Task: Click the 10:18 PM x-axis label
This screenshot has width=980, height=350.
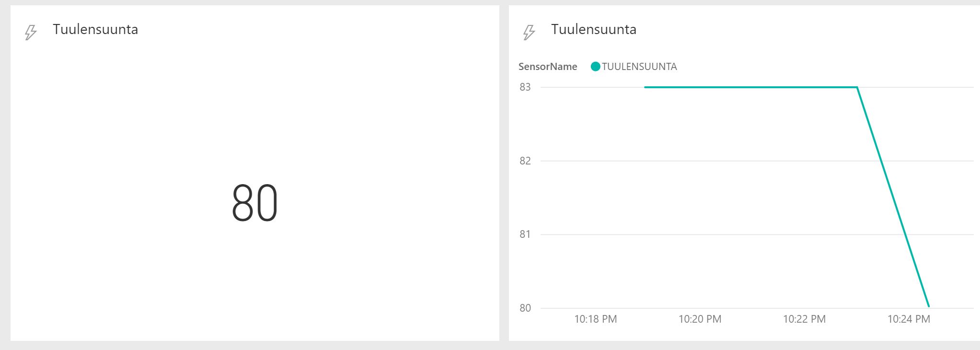Action: (596, 319)
